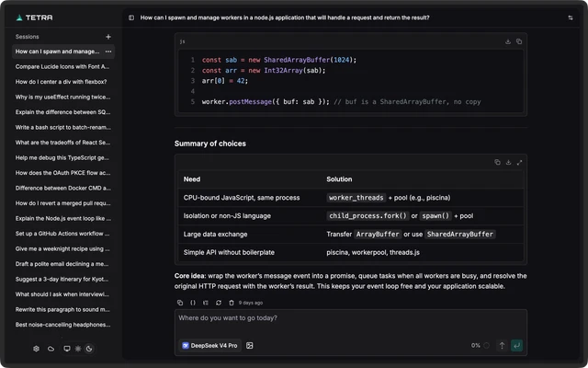This screenshot has width=588, height=368.
Task: Open session 'How do I center a div with flexbox?'
Action: point(63,82)
